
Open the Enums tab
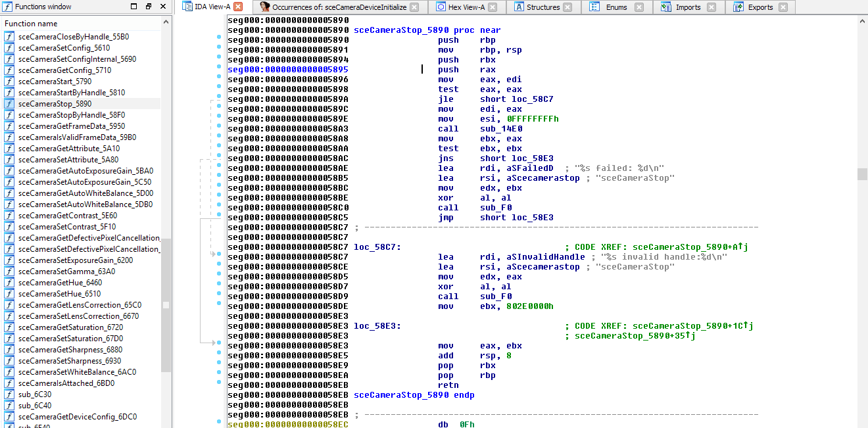pyautogui.click(x=617, y=7)
